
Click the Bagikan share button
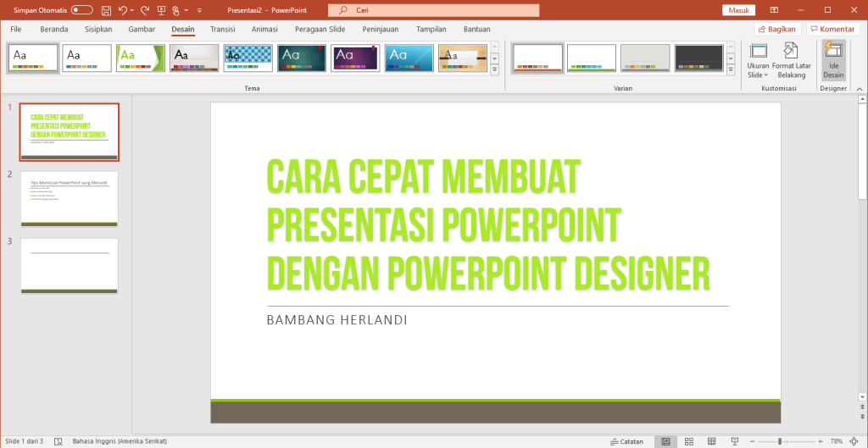(x=778, y=30)
